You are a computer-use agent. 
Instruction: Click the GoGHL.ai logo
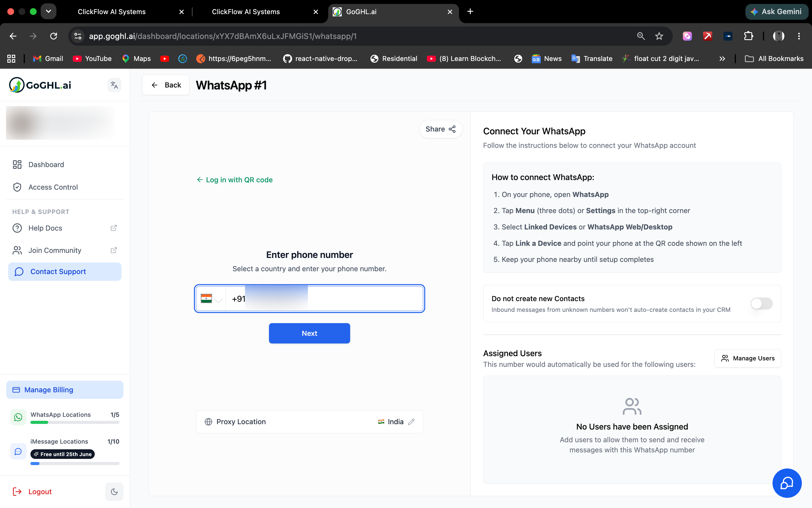(x=40, y=85)
